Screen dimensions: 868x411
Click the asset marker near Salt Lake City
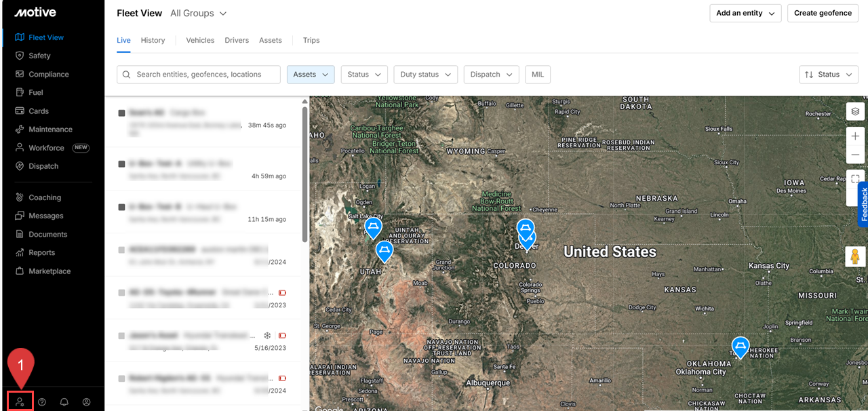373,228
